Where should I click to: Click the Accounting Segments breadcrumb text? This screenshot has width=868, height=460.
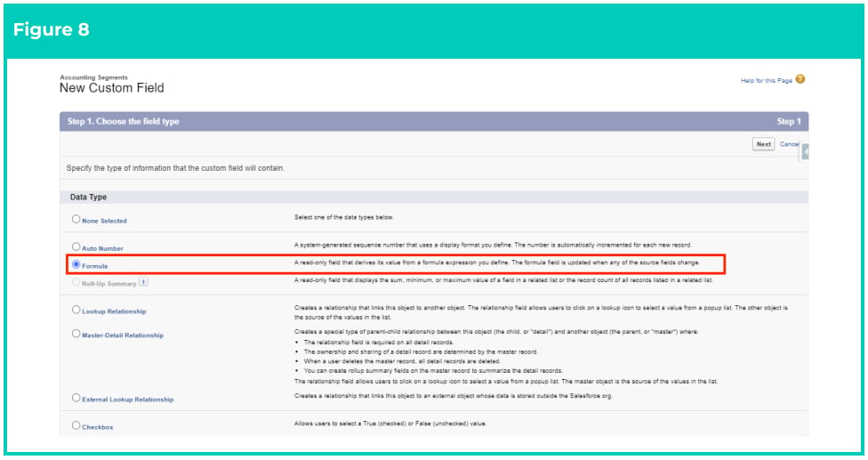(93, 77)
